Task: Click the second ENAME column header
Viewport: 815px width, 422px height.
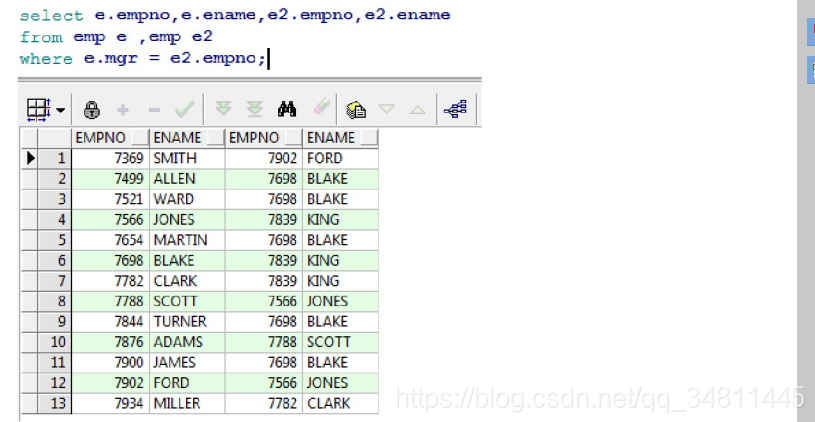Action: 340,138
